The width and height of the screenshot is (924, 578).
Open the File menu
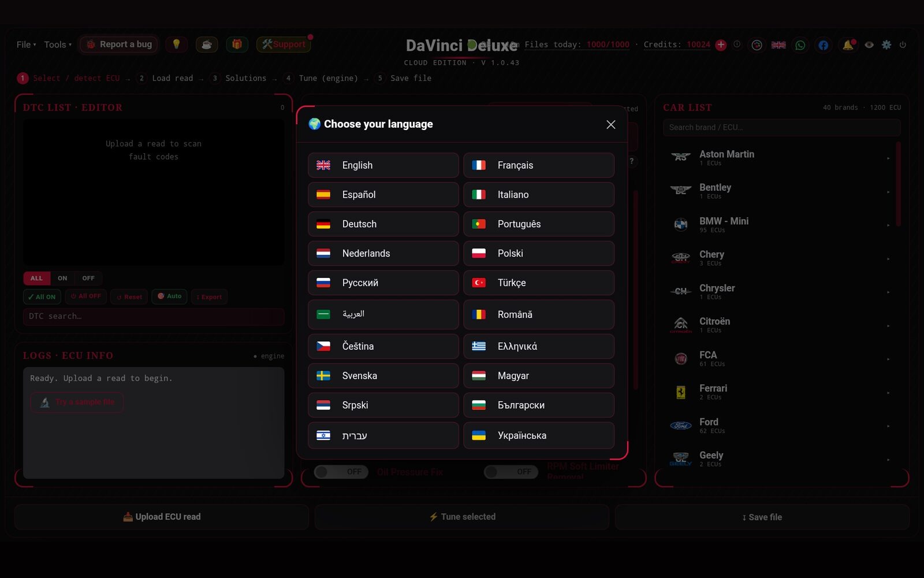(26, 45)
